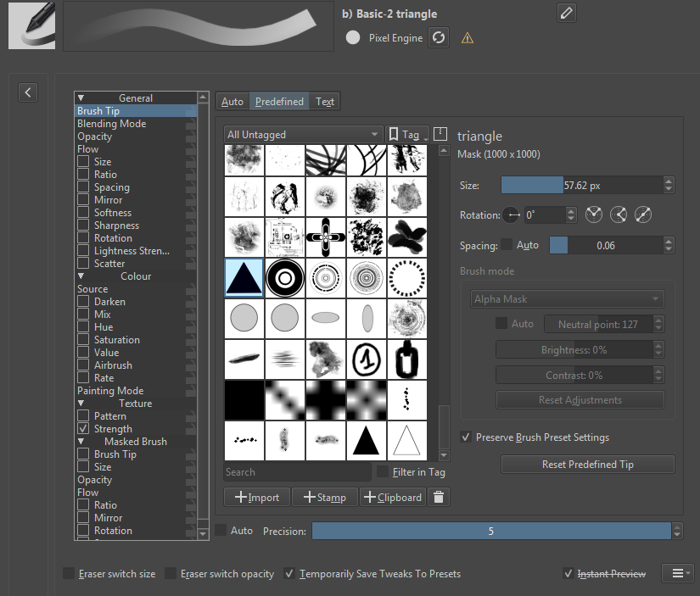The height and width of the screenshot is (596, 700).
Task: Click the trash icon beside Clipboard
Action: click(438, 497)
